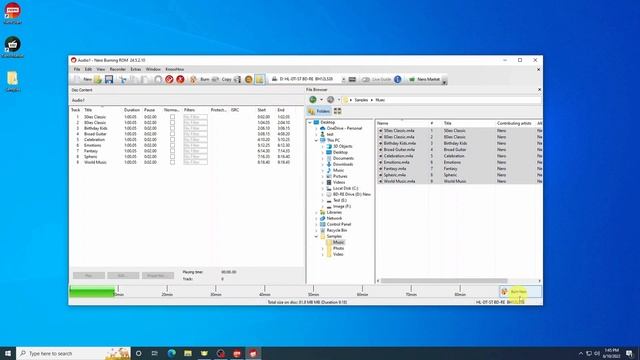Viewport: 640px width, 360px height.
Task: Open the Recorder menu
Action: pos(118,69)
